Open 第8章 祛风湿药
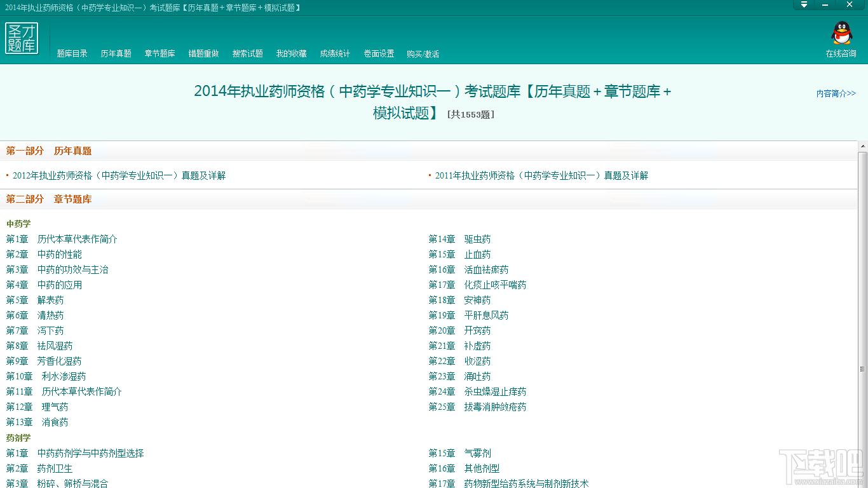868x488 pixels. coord(39,346)
